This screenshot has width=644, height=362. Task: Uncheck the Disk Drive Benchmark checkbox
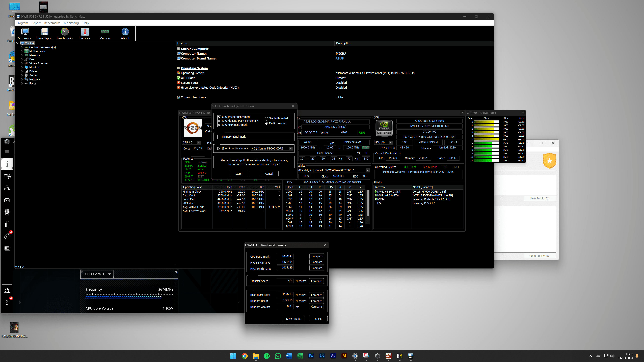pyautogui.click(x=219, y=148)
